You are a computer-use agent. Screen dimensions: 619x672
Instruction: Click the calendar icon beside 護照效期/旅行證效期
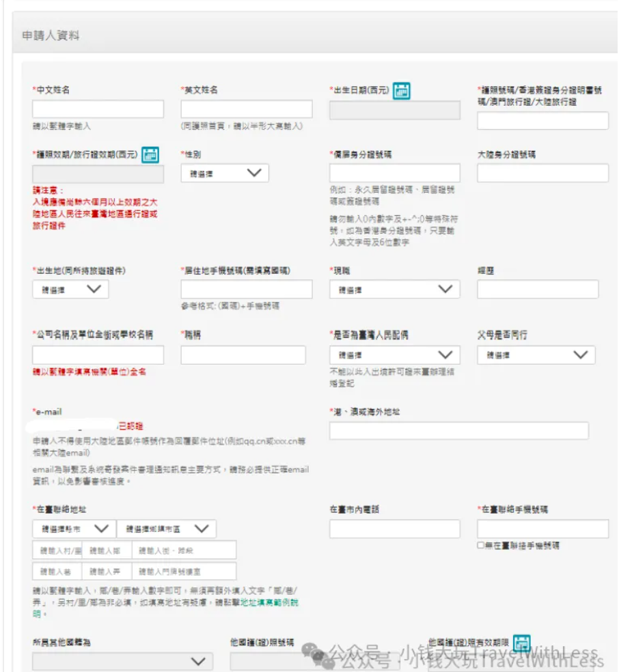click(x=150, y=155)
